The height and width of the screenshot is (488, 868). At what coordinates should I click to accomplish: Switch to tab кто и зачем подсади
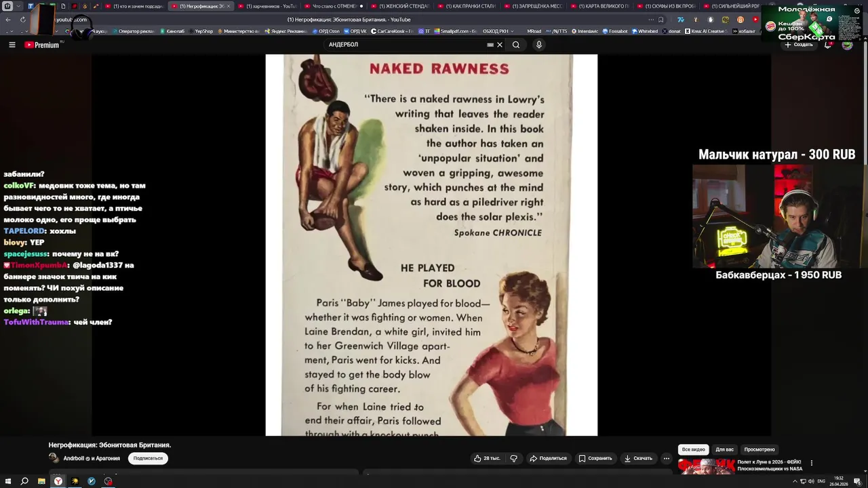(134, 6)
